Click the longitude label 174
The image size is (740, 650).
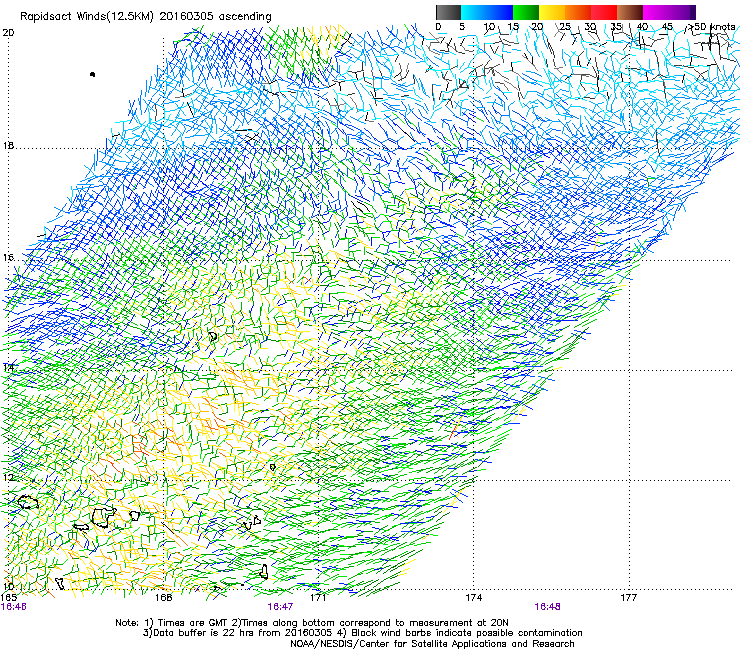pyautogui.click(x=473, y=598)
